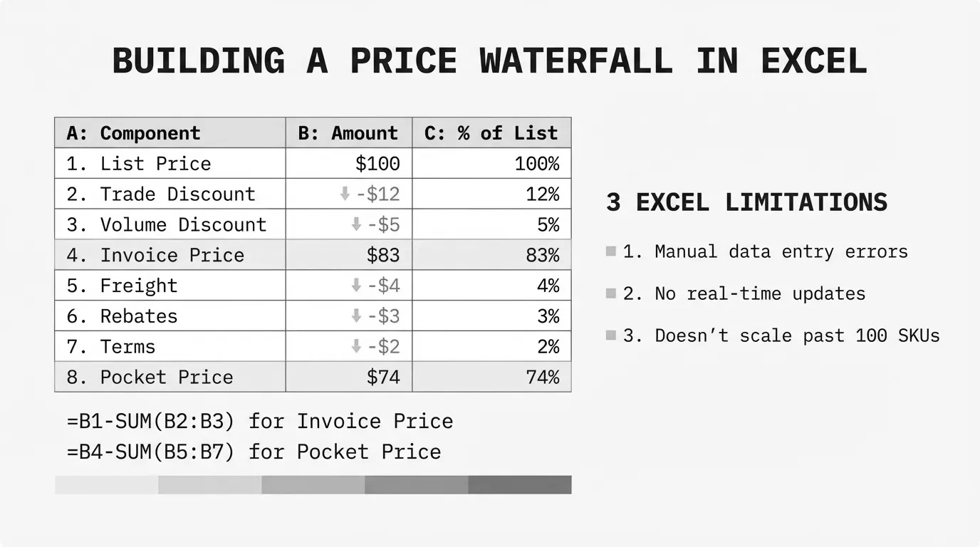Click the bullet square before Manual data entry errors
The height and width of the screenshot is (547, 980).
610,251
